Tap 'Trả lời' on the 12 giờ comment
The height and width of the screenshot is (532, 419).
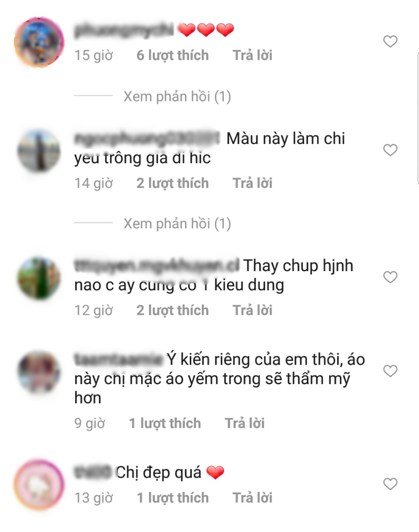(x=252, y=310)
